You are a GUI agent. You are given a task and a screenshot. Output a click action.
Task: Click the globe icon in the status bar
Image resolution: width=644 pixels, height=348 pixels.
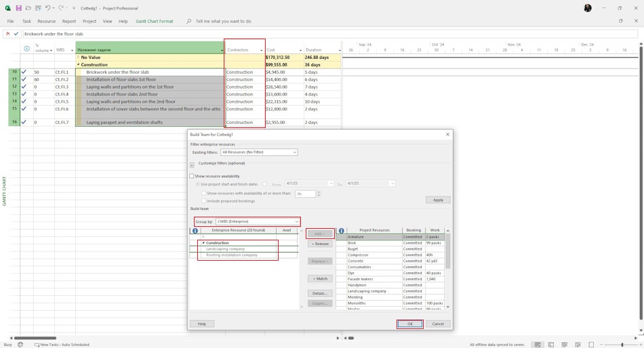[x=20, y=345]
